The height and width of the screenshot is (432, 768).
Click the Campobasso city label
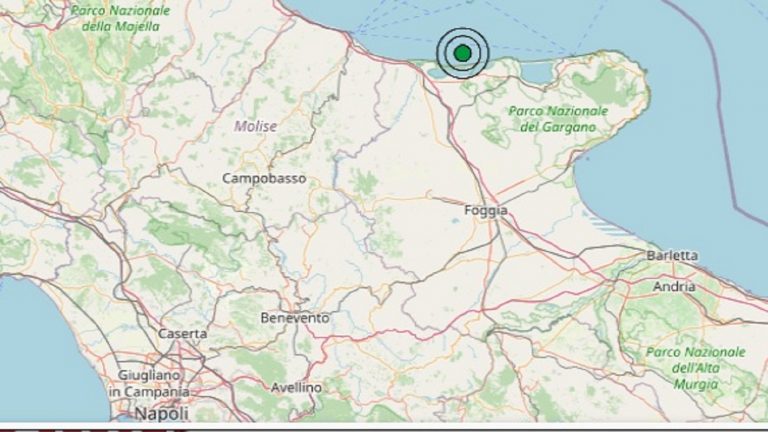click(264, 179)
